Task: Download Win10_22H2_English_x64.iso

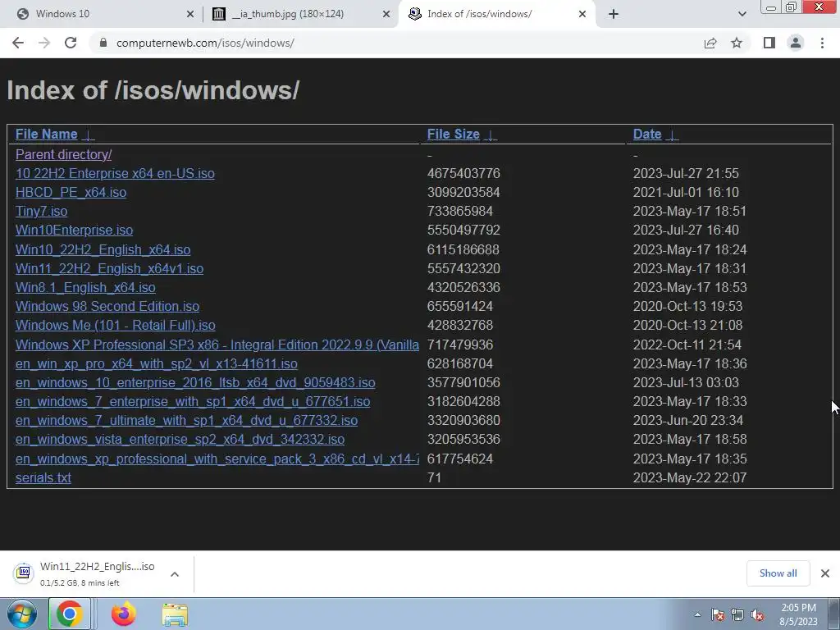Action: 103,249
